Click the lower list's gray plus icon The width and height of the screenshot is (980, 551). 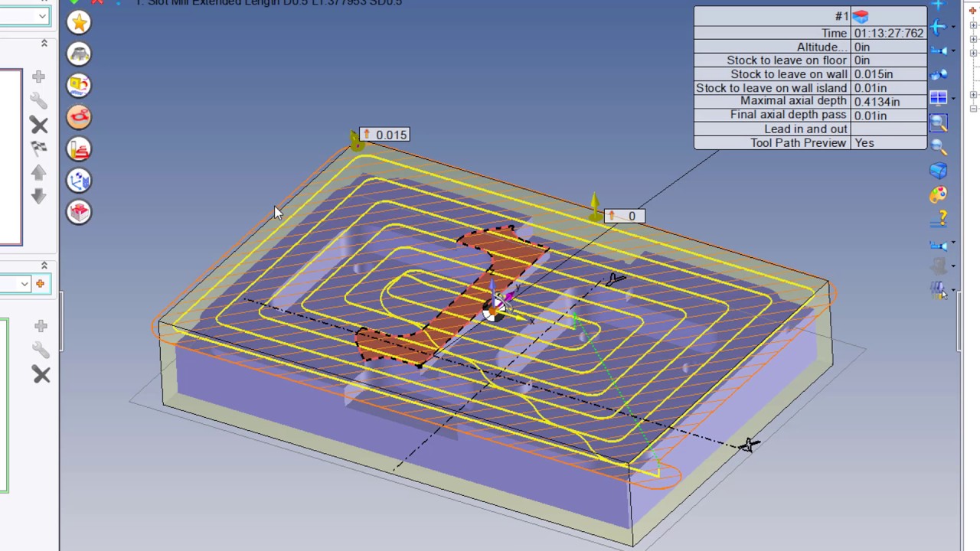click(x=41, y=326)
